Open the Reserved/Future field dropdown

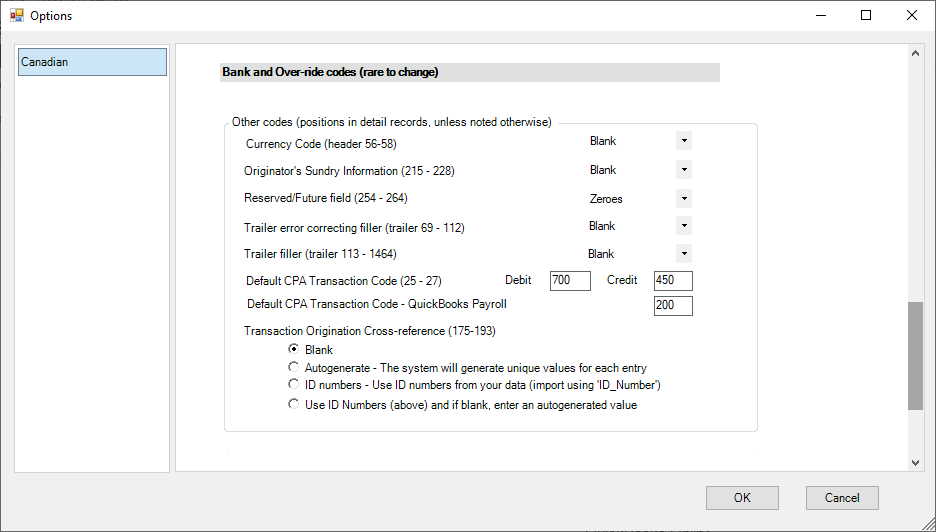click(684, 199)
